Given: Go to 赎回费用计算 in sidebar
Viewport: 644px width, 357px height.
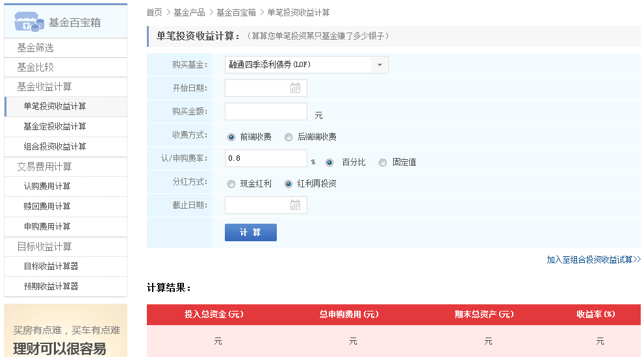Looking at the screenshot, I should tap(47, 206).
